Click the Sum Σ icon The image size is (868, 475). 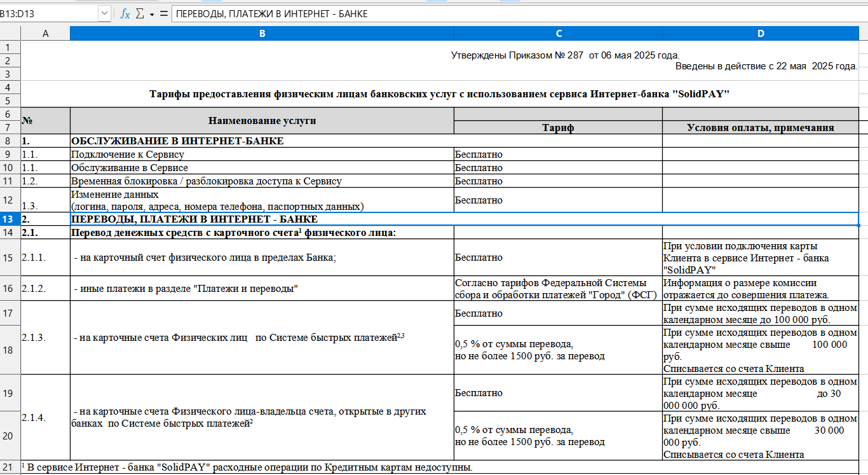(140, 14)
